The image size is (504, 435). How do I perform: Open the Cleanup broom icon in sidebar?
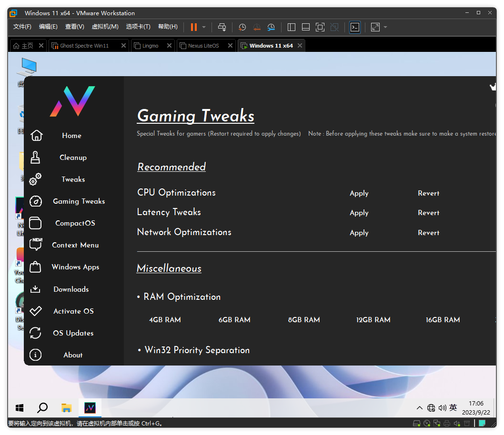click(x=36, y=158)
